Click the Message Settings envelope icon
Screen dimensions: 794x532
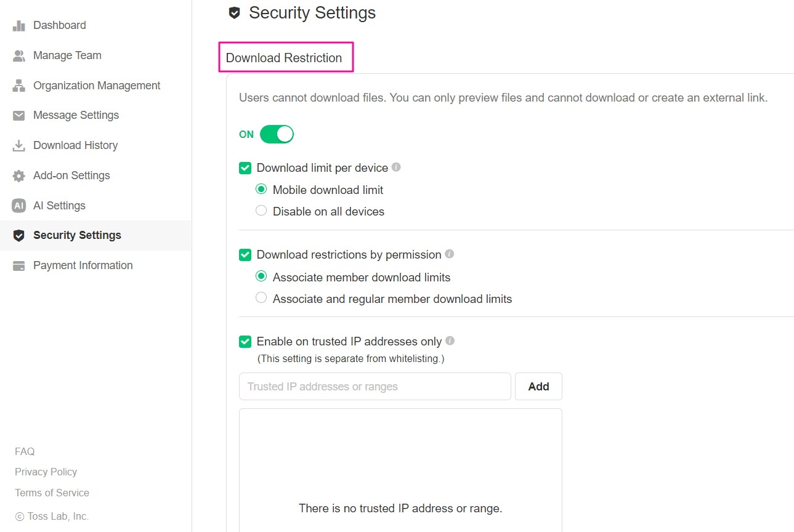(19, 115)
